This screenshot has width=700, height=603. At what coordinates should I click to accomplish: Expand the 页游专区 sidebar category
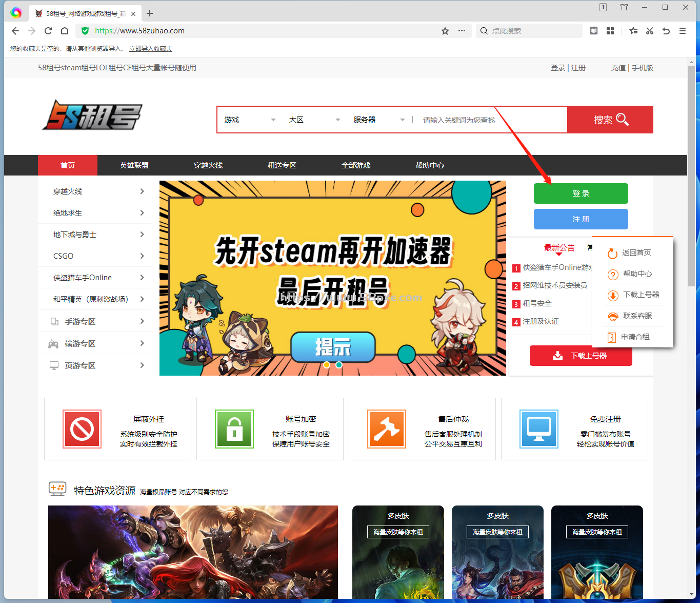[x=94, y=365]
